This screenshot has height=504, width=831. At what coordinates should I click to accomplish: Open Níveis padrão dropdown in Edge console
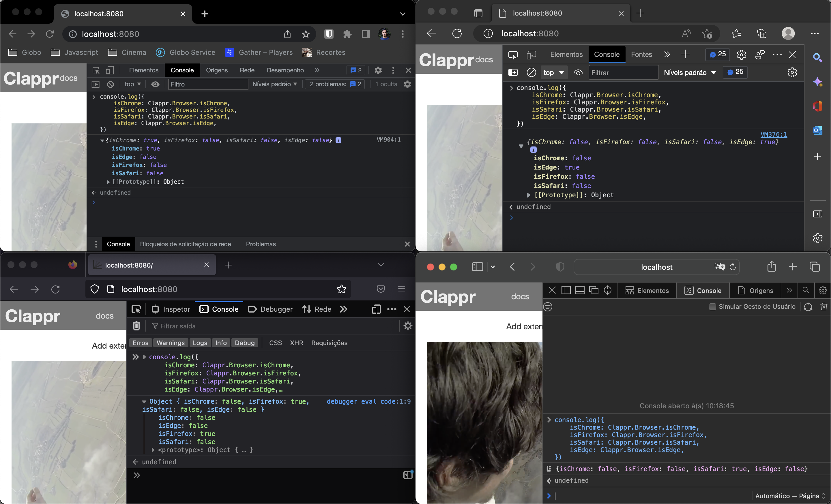[690, 72]
